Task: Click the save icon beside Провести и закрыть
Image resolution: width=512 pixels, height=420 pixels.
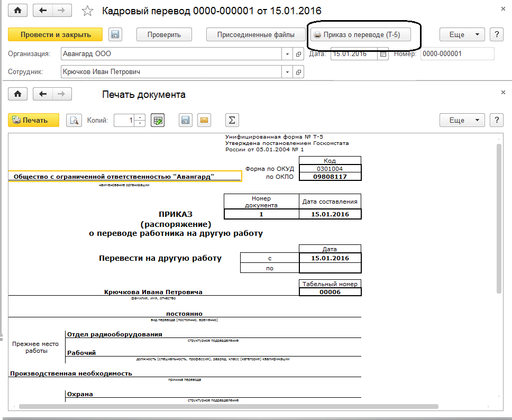Action: [x=115, y=34]
